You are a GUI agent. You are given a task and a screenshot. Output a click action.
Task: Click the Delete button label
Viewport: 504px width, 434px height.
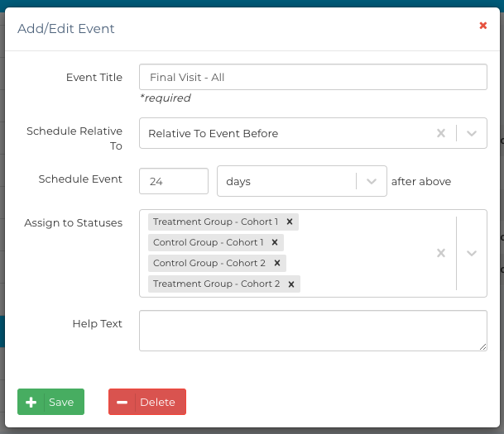point(157,403)
